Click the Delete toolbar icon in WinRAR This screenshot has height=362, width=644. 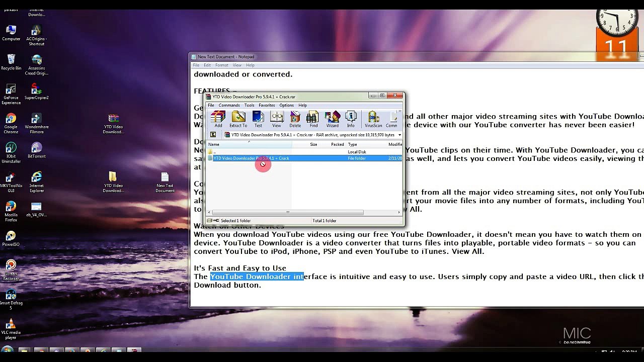click(295, 119)
